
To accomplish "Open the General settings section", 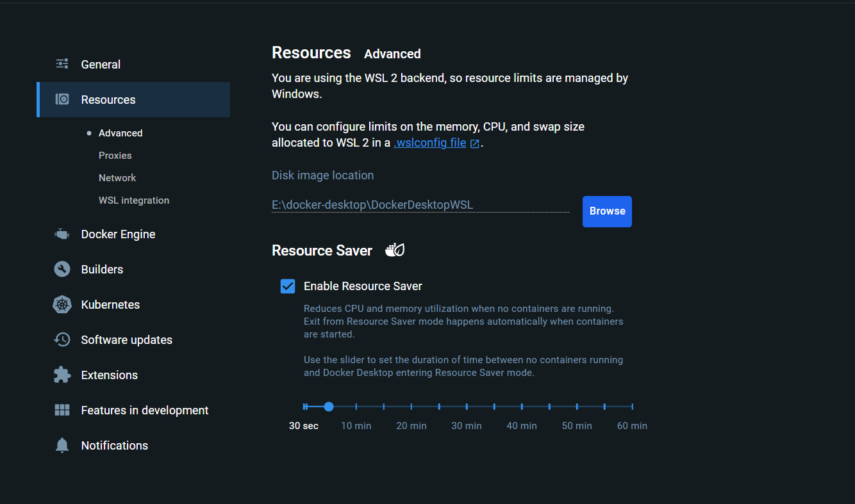I will 133,64.
